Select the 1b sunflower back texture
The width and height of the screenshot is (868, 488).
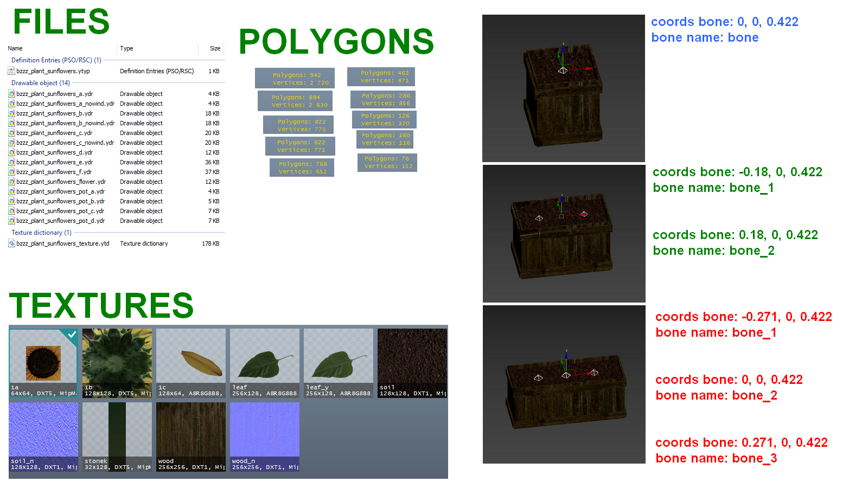point(117,363)
